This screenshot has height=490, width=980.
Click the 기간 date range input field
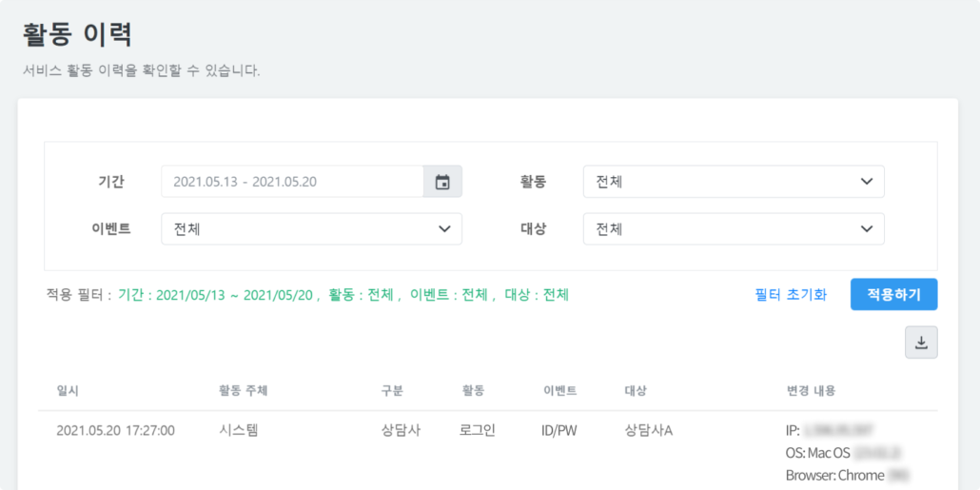pyautogui.click(x=292, y=182)
